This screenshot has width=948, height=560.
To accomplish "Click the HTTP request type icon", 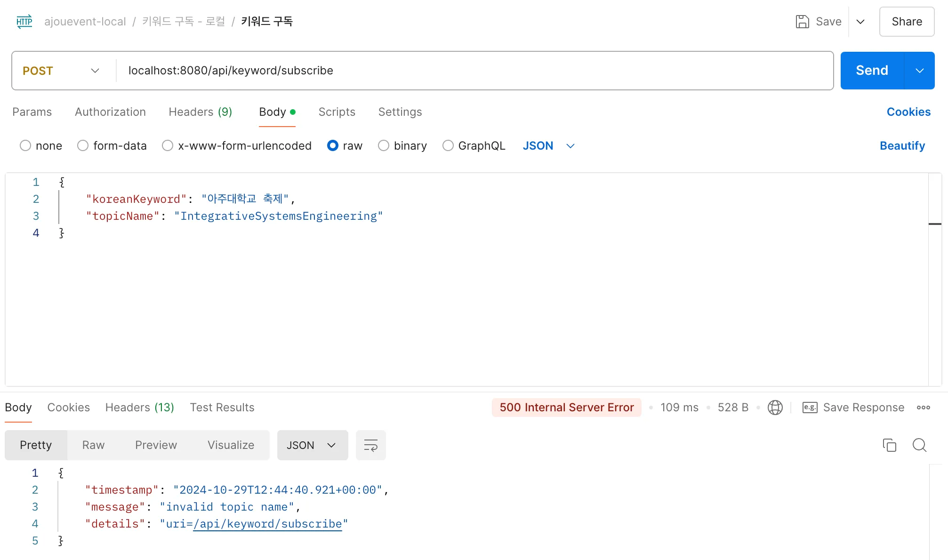I will coord(24,22).
